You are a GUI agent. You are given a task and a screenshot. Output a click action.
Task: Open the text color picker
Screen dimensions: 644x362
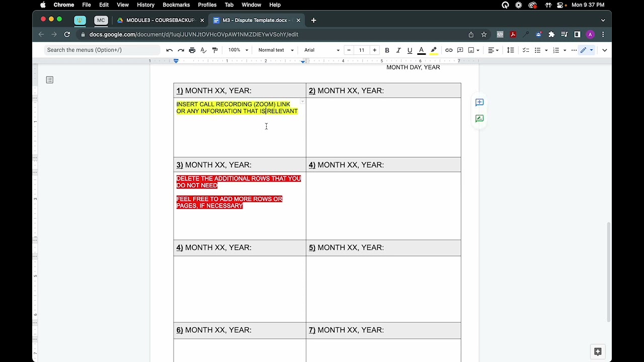pos(422,50)
